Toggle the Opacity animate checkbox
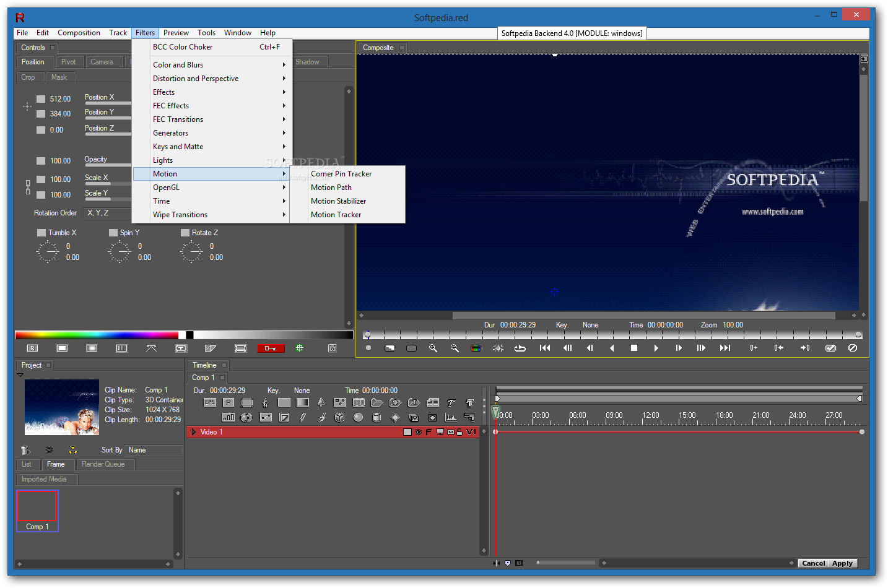888x588 pixels. coord(41,161)
